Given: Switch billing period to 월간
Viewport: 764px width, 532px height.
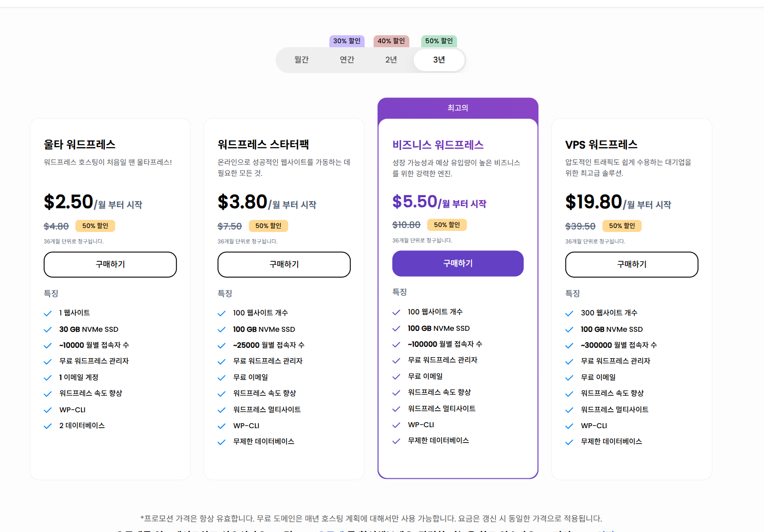Looking at the screenshot, I should [x=302, y=60].
